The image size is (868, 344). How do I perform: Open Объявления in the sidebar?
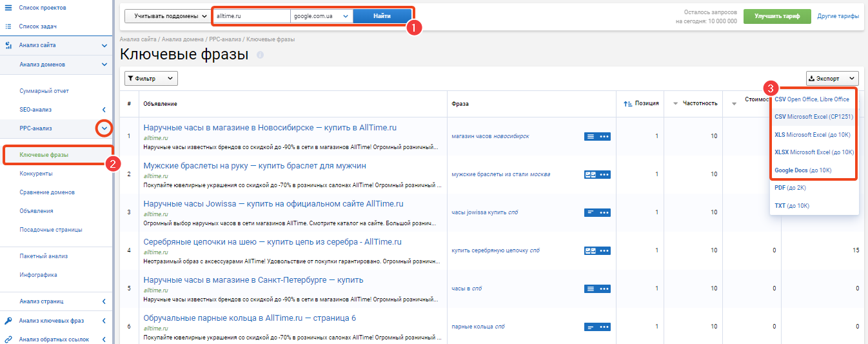36,211
